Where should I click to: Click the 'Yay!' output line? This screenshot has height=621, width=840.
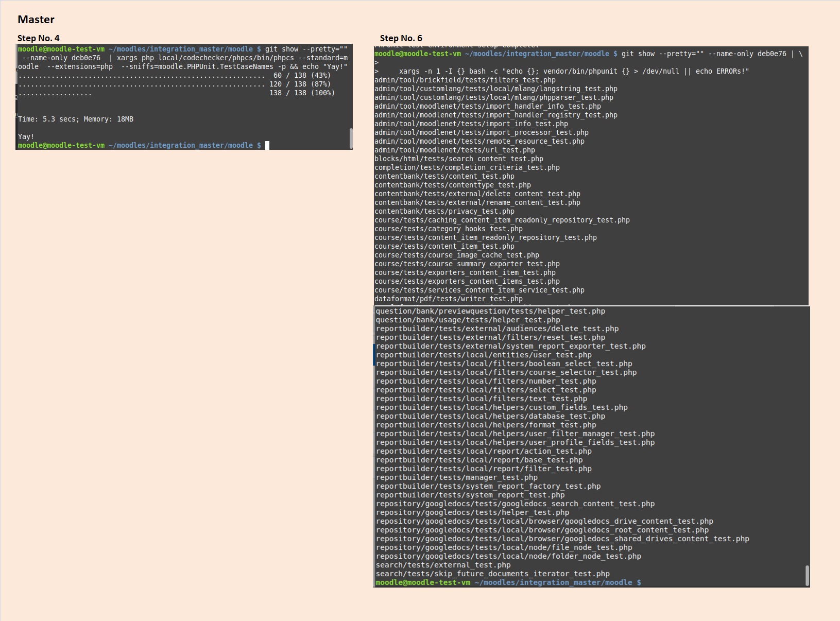[x=26, y=136]
